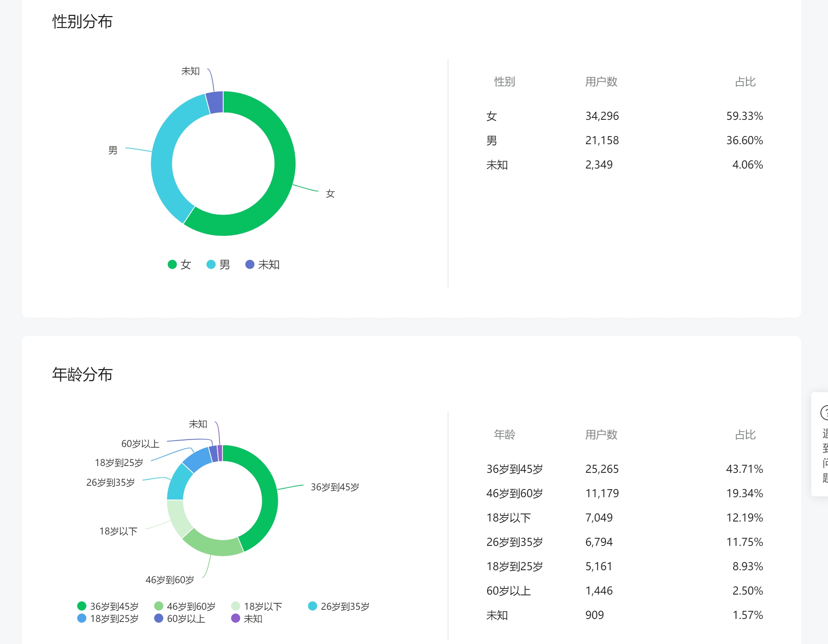Click cyan 26岁到35岁 segment of age donut
Image resolution: width=828 pixels, height=644 pixels.
178,483
